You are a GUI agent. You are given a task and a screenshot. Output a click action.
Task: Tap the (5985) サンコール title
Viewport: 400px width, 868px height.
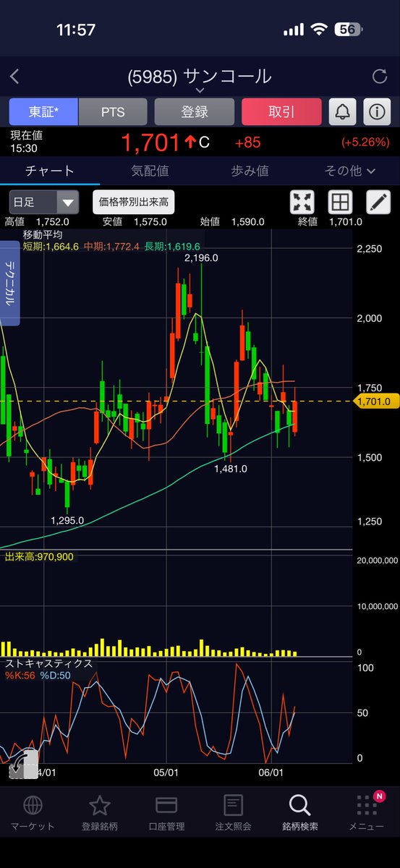click(x=200, y=76)
